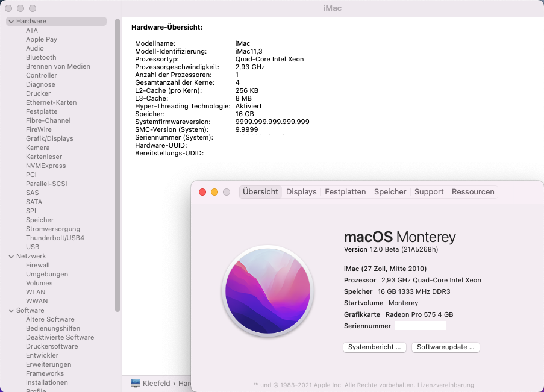
Task: Select Fibre-Channel in the sidebar
Action: [x=48, y=120]
